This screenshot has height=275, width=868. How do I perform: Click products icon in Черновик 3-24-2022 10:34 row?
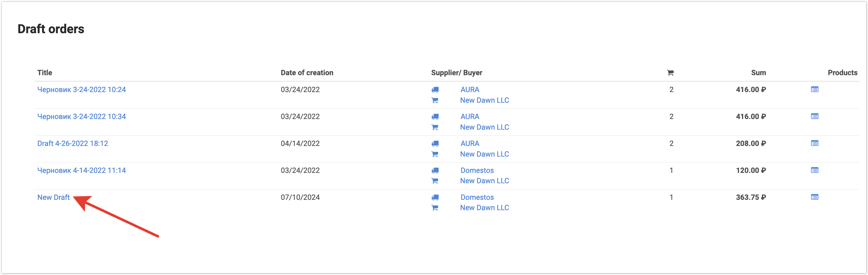click(814, 117)
